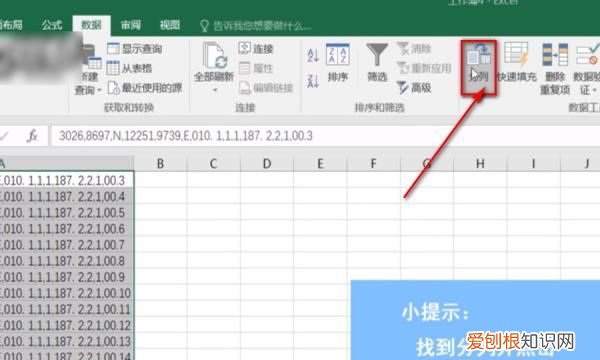Click the 全部刷新 icon
Screen dimensions: 600x360
pyautogui.click(x=214, y=55)
